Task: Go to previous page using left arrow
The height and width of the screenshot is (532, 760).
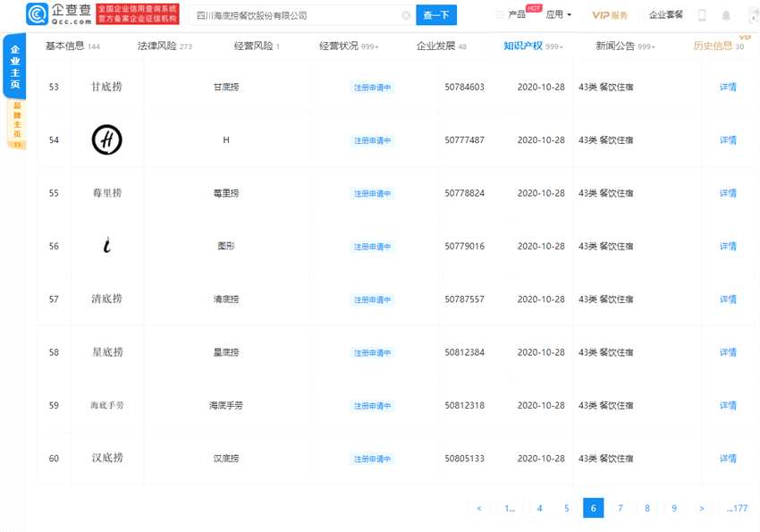Action: (x=479, y=508)
